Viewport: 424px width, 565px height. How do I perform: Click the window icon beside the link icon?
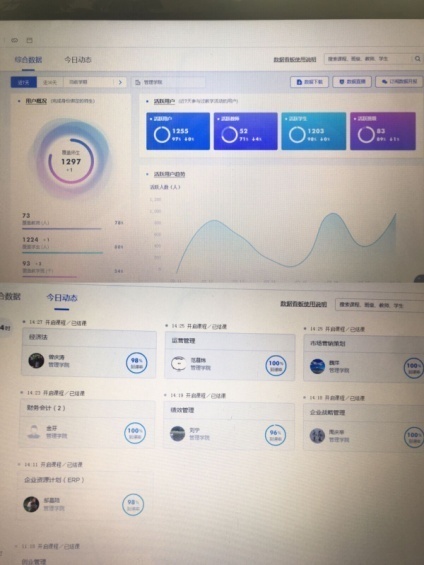click(30, 40)
